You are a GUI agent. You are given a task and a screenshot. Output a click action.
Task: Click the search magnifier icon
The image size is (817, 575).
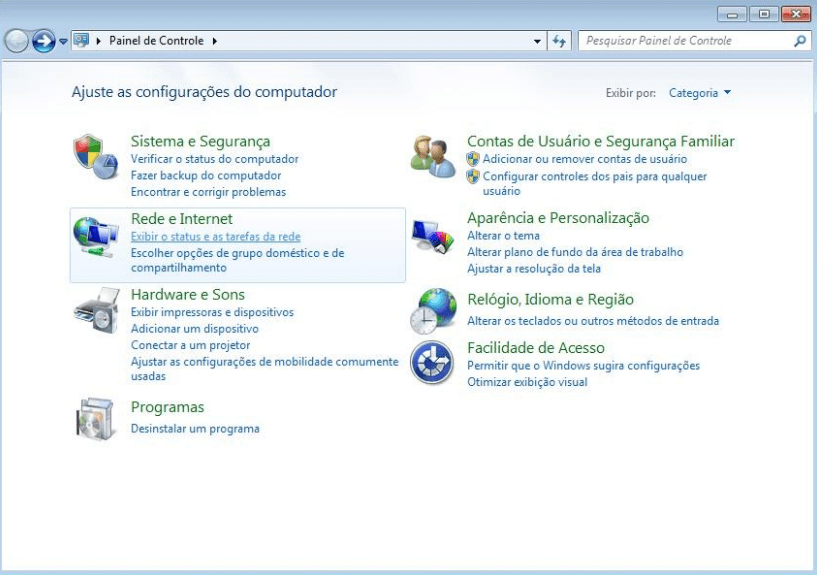click(799, 41)
